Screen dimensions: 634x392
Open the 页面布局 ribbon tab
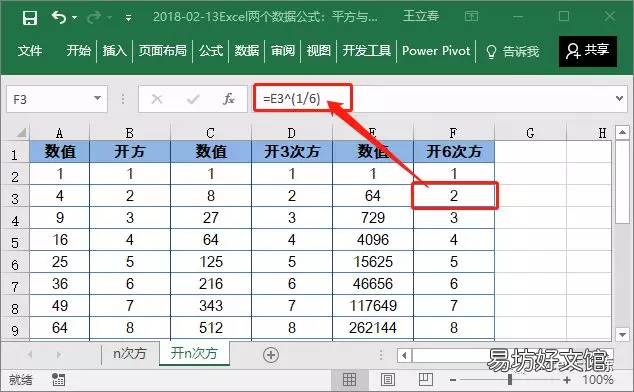pyautogui.click(x=163, y=51)
